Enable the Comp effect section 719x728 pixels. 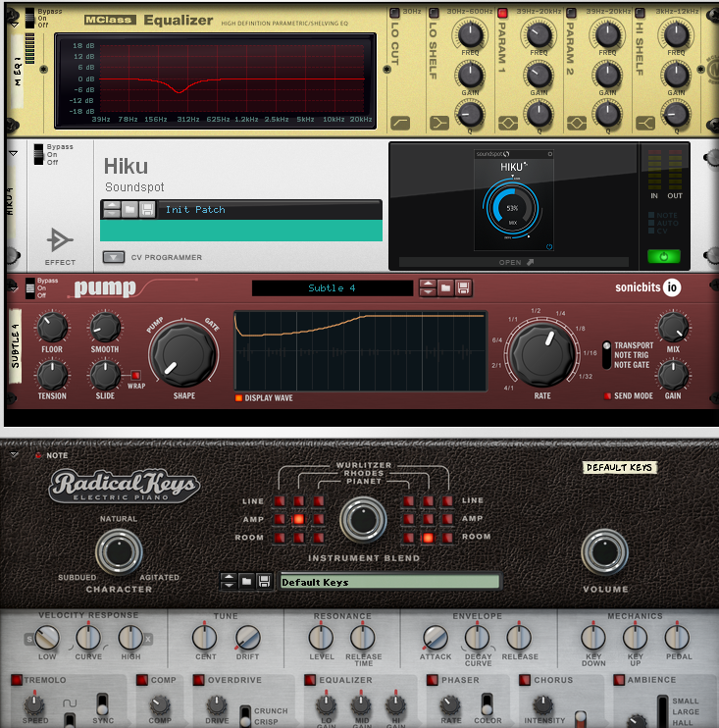coord(142,680)
